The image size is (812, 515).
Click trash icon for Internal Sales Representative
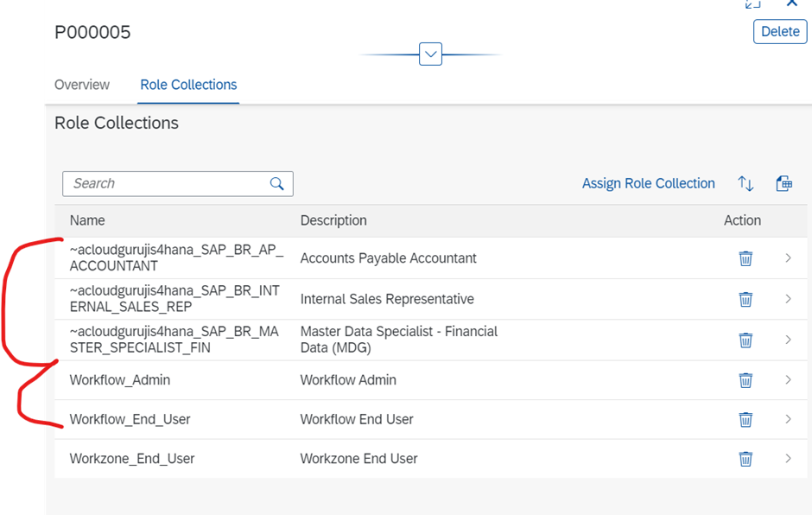(x=745, y=299)
